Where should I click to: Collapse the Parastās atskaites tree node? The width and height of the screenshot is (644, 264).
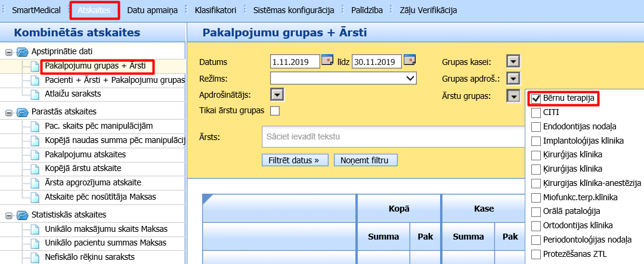pos(9,111)
